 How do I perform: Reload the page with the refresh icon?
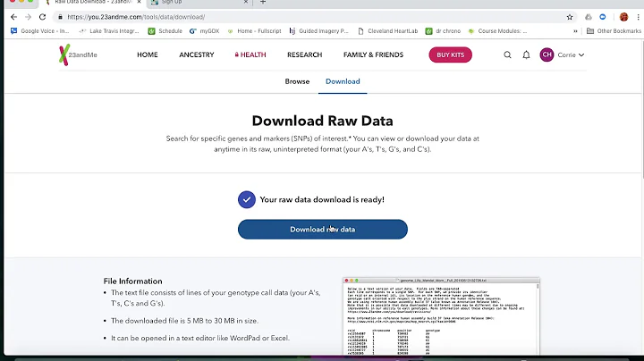click(x=42, y=17)
